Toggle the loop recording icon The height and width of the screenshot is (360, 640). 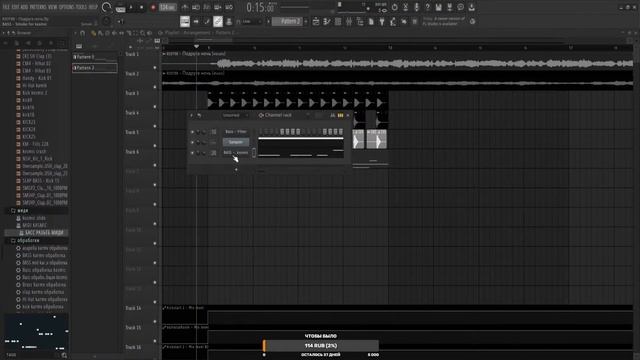(229, 7)
